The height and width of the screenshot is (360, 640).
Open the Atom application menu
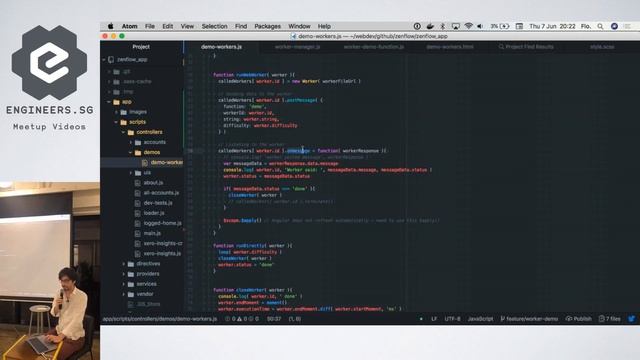pyautogui.click(x=129, y=26)
